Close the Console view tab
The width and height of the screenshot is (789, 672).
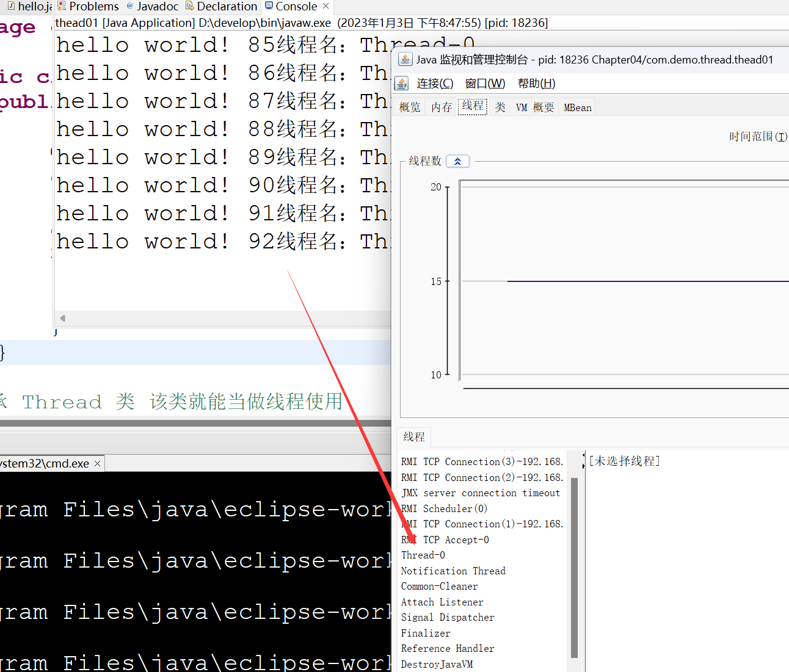[326, 6]
